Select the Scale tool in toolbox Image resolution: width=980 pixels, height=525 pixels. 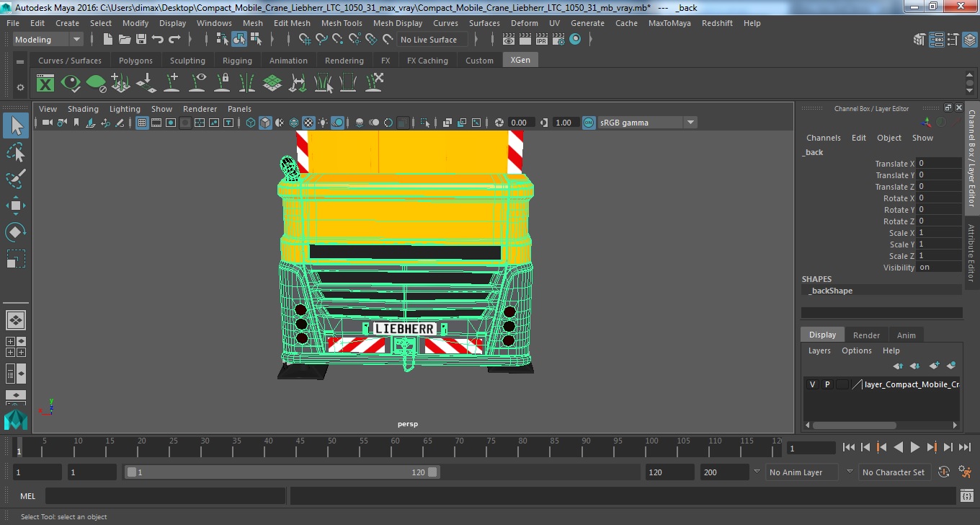click(x=16, y=258)
